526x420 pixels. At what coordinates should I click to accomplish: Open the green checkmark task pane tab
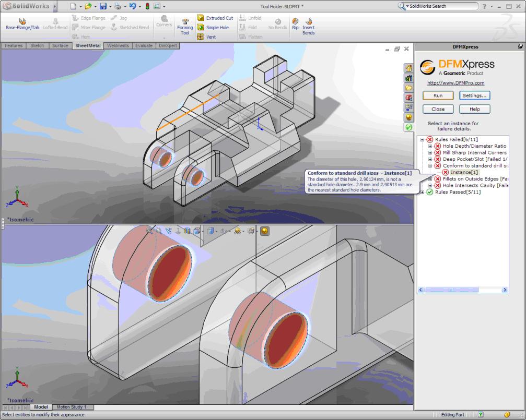408,127
